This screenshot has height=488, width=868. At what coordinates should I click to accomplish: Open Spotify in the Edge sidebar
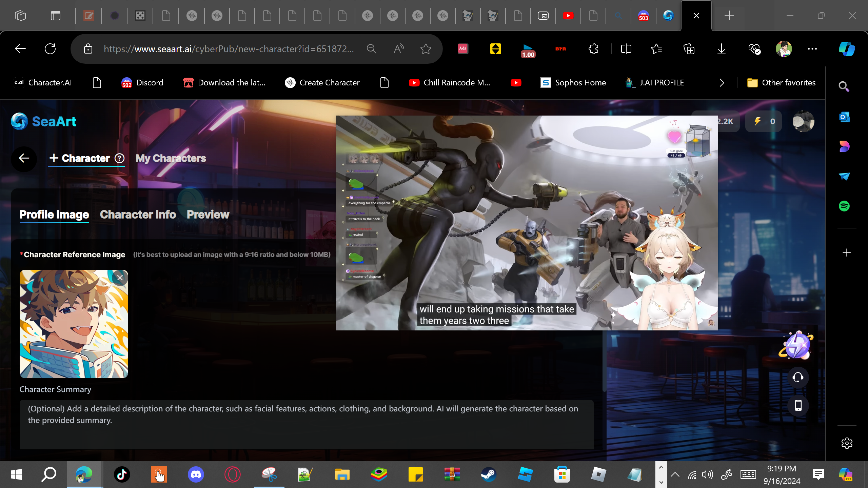tap(844, 206)
